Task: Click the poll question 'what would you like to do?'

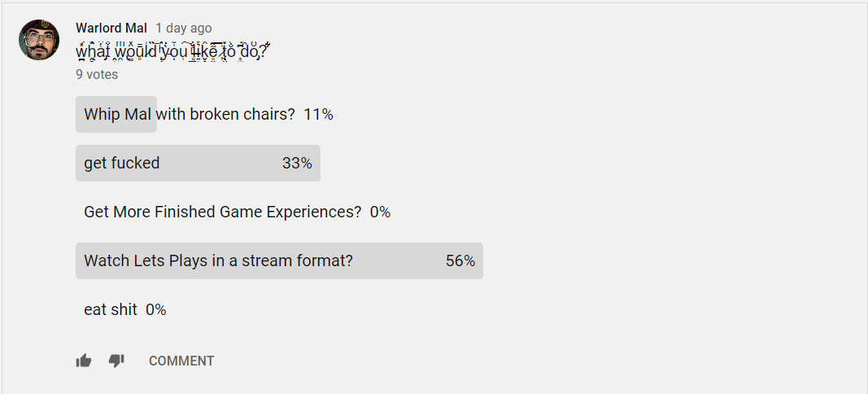Action: (172, 51)
